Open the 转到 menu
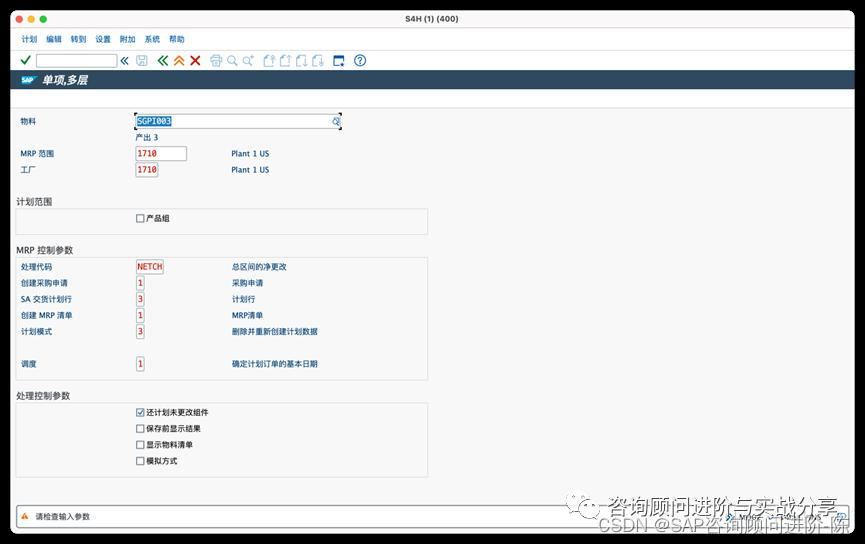This screenshot has height=544, width=865. click(x=78, y=39)
